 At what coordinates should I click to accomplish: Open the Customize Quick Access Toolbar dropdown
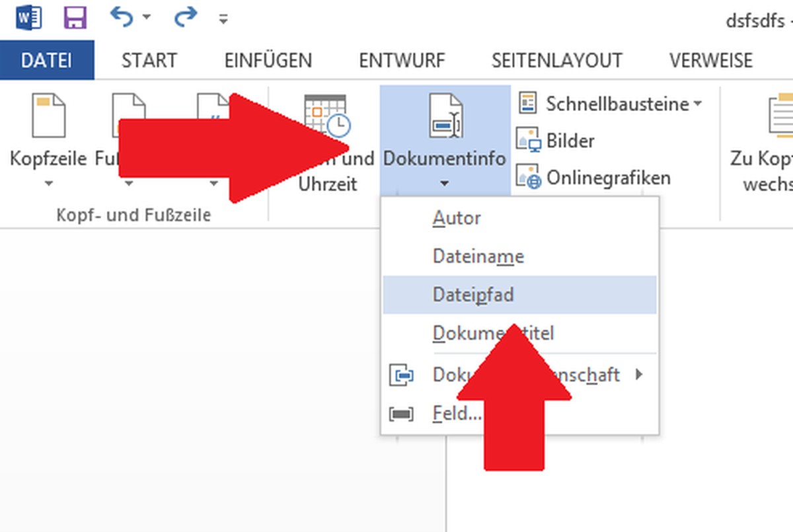click(x=223, y=19)
